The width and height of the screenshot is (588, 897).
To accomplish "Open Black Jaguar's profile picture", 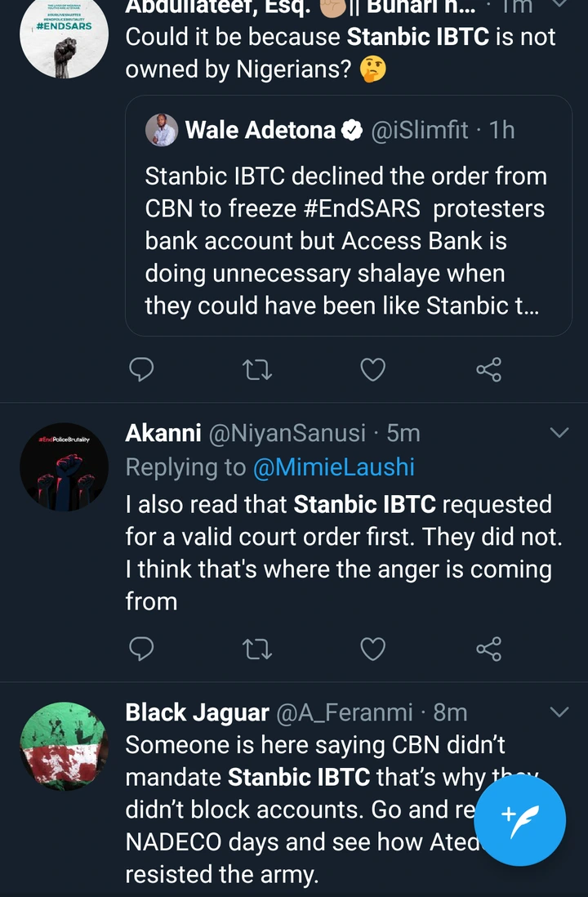I will [65, 747].
